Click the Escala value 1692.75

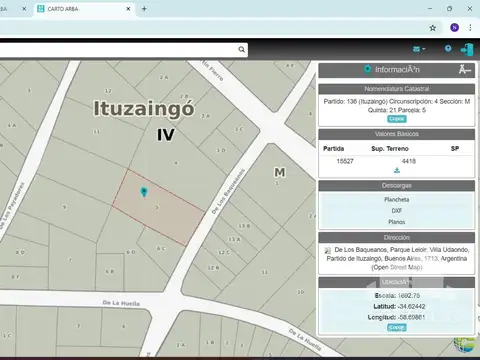[x=409, y=296]
